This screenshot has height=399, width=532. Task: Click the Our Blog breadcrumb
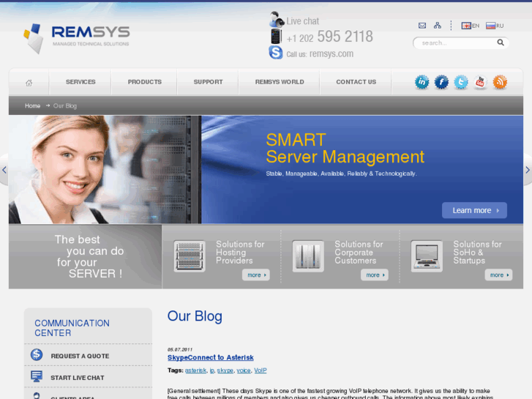pos(65,106)
